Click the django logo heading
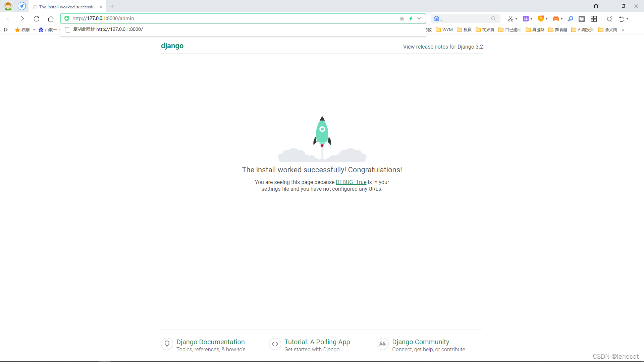This screenshot has width=644, height=362. point(172,46)
